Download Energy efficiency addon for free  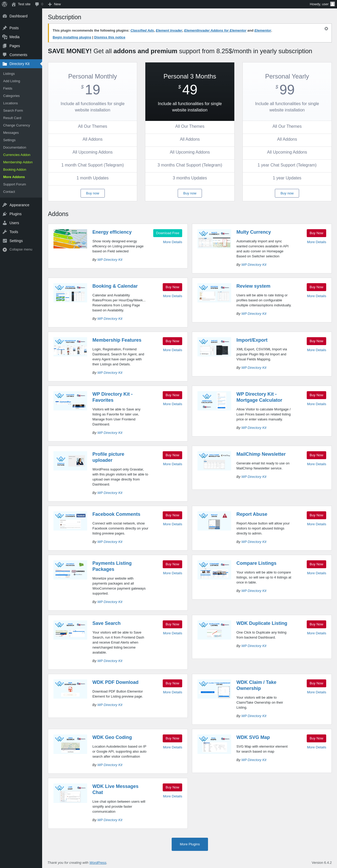point(168,233)
